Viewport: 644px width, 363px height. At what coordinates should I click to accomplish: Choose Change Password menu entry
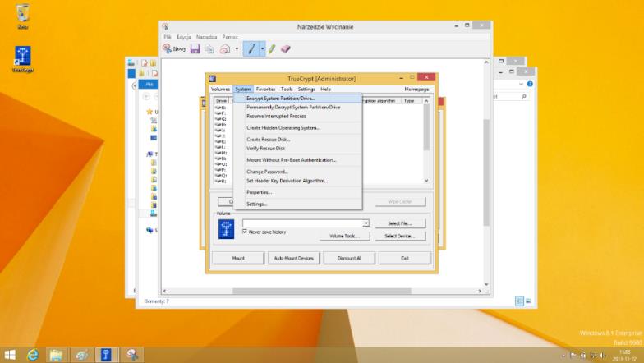pyautogui.click(x=297, y=172)
